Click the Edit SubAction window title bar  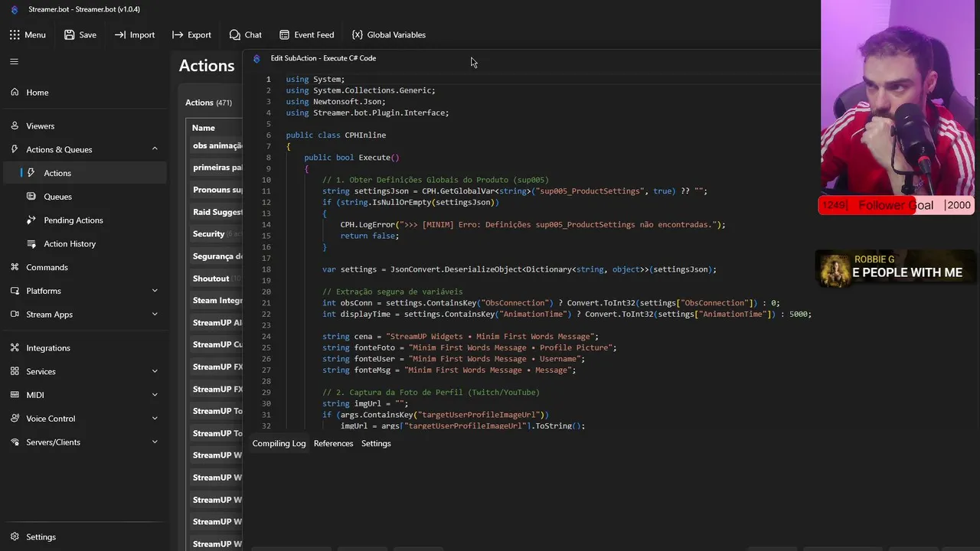[x=531, y=58]
